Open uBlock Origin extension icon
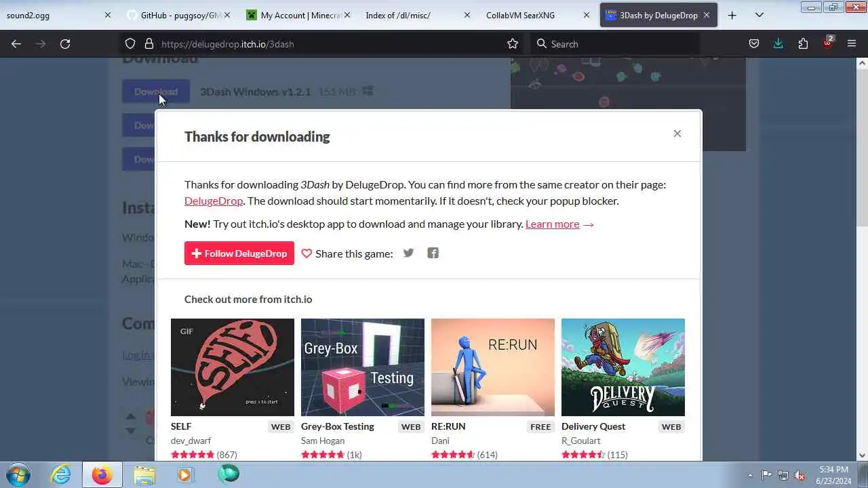Viewport: 868px width, 488px height. coord(827,43)
